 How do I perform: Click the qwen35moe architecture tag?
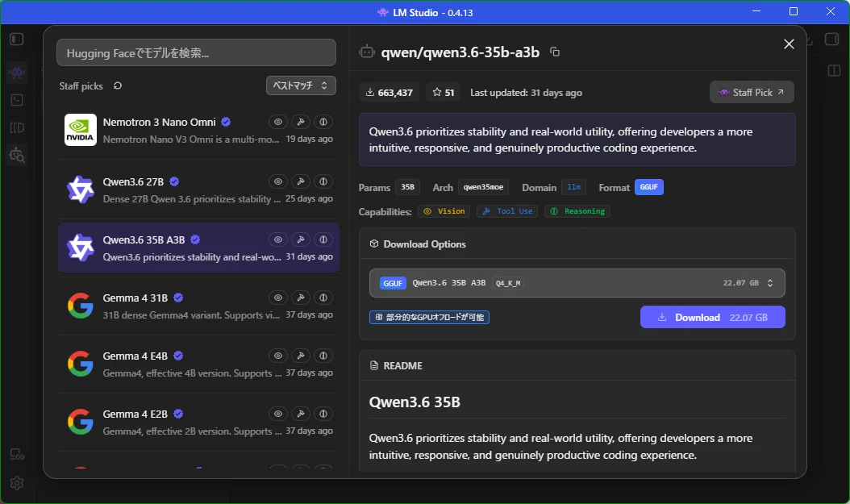[x=483, y=187]
